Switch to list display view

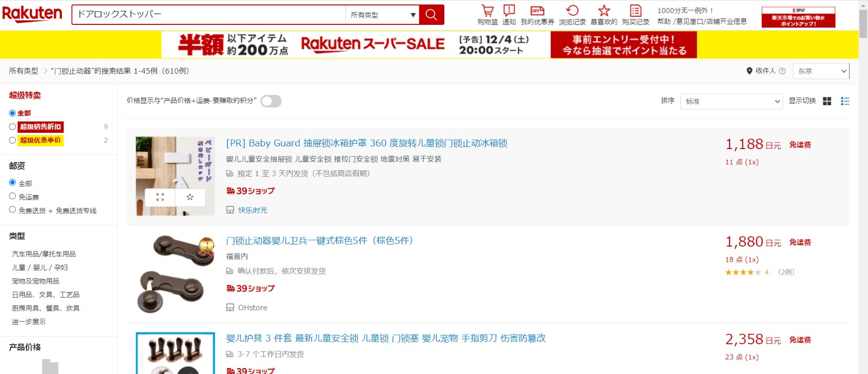pyautogui.click(x=845, y=101)
